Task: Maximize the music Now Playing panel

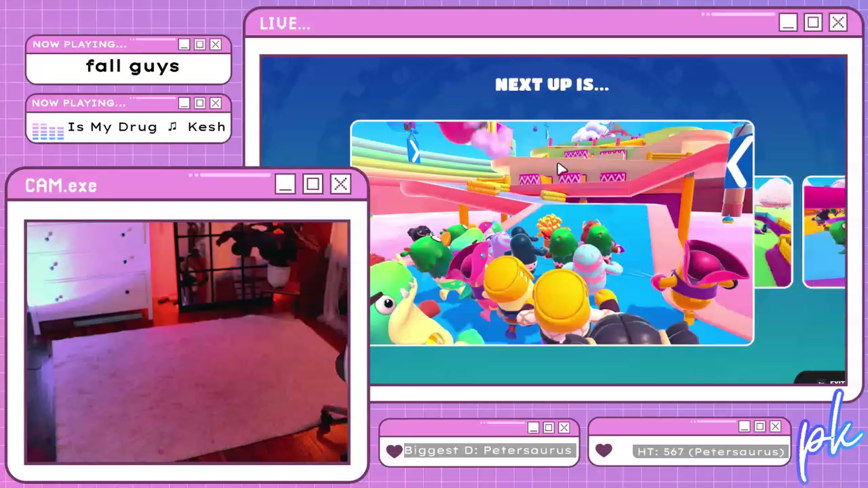Action: coord(200,103)
